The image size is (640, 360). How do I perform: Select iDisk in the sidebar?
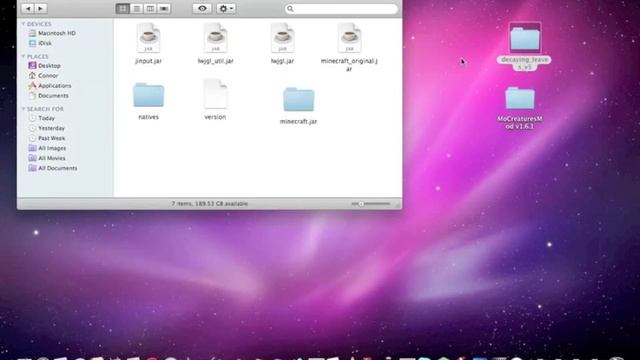click(40, 43)
